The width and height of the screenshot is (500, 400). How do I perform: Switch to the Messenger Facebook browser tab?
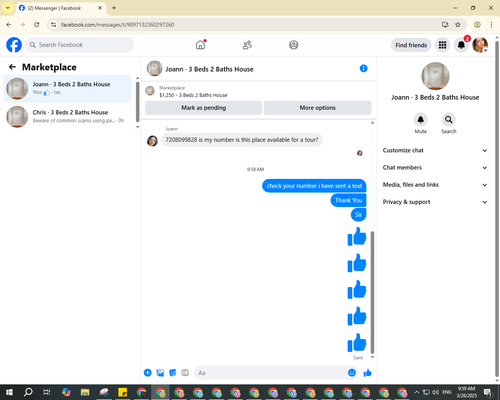[61, 8]
